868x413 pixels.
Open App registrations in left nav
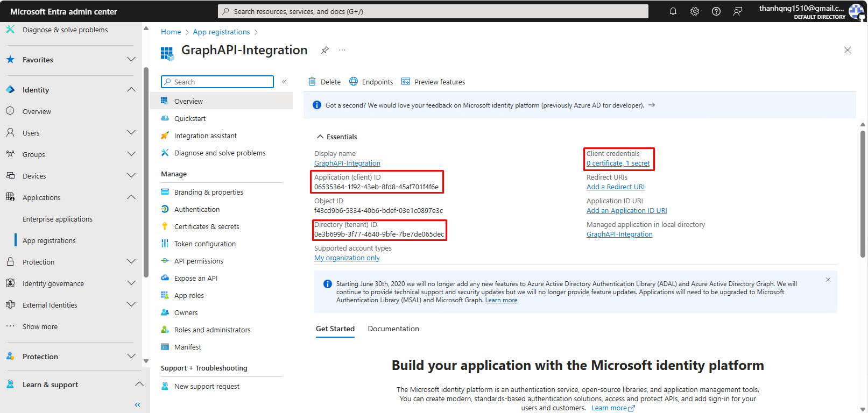coord(49,240)
